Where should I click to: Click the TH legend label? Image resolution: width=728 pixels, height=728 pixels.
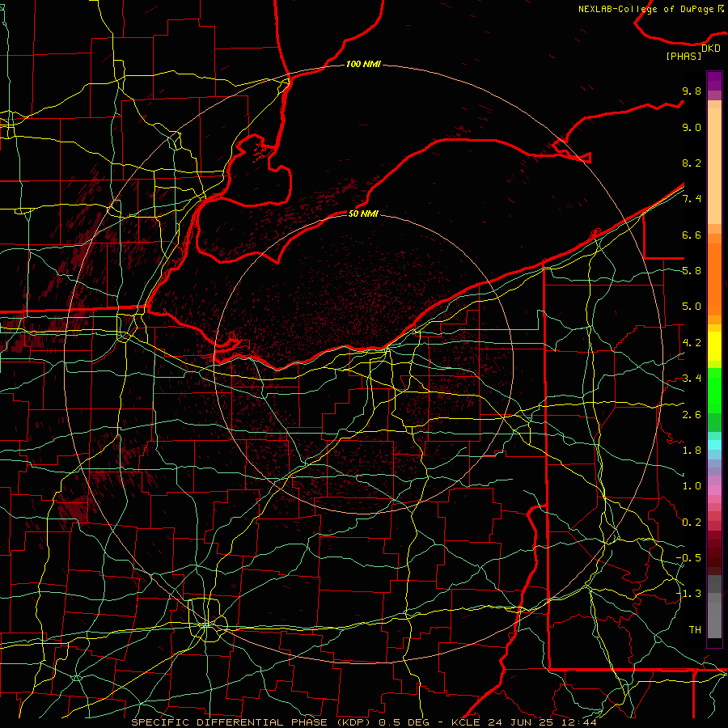pyautogui.click(x=695, y=630)
